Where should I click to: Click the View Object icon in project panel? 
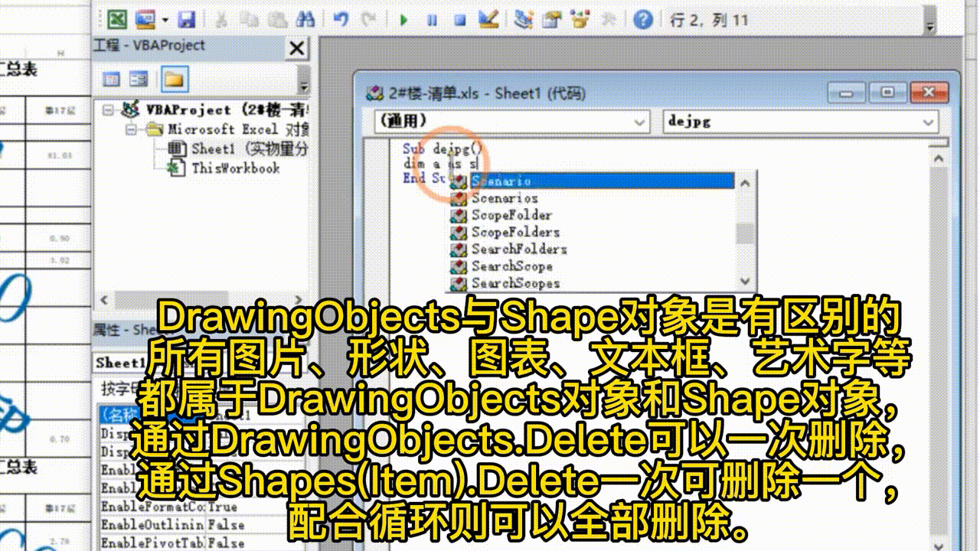139,79
